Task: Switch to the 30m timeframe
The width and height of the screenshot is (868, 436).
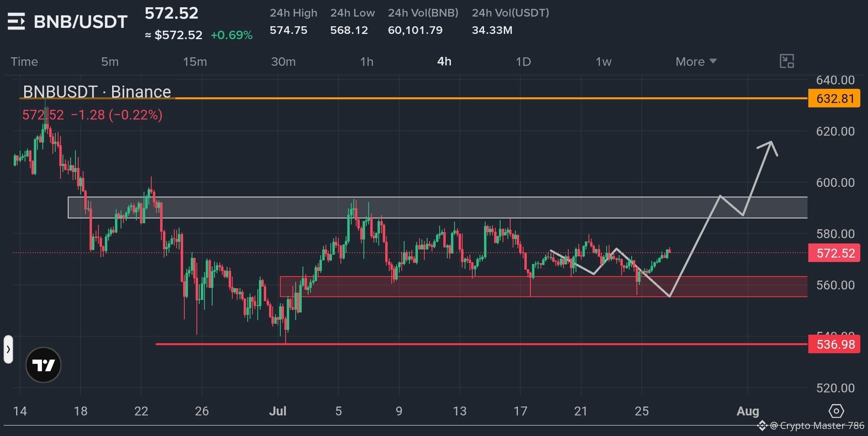Action: coord(283,61)
